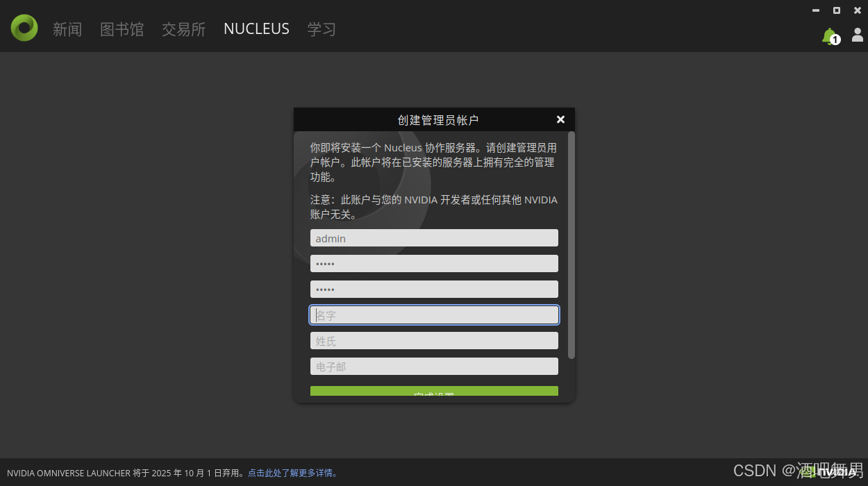Click the Omniverse logo icon
The width and height of the screenshot is (868, 486).
24,28
